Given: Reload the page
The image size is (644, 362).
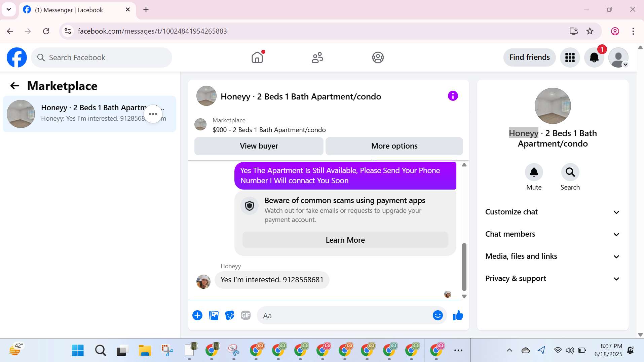Looking at the screenshot, I should [46, 31].
